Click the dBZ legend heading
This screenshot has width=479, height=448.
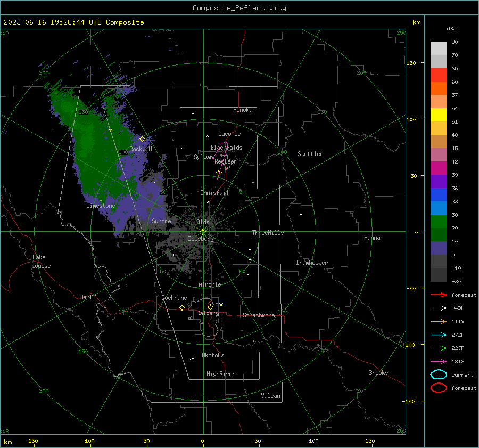click(x=451, y=28)
